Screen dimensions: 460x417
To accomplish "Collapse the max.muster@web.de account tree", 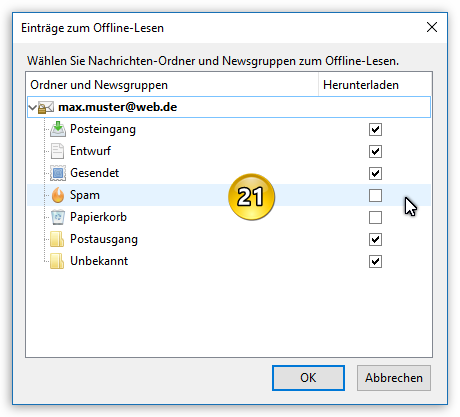I will (x=33, y=108).
